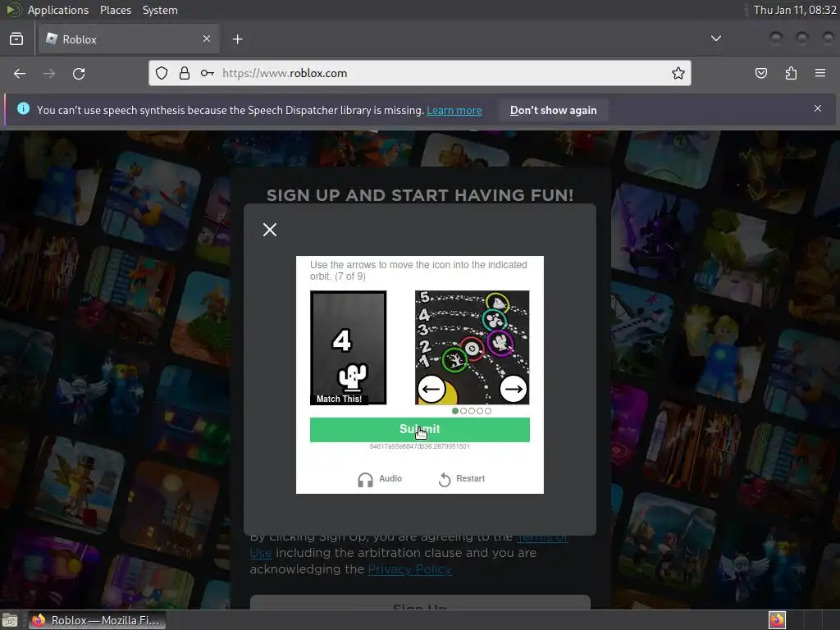840x630 pixels.
Task: View site security lock information
Action: click(185, 73)
